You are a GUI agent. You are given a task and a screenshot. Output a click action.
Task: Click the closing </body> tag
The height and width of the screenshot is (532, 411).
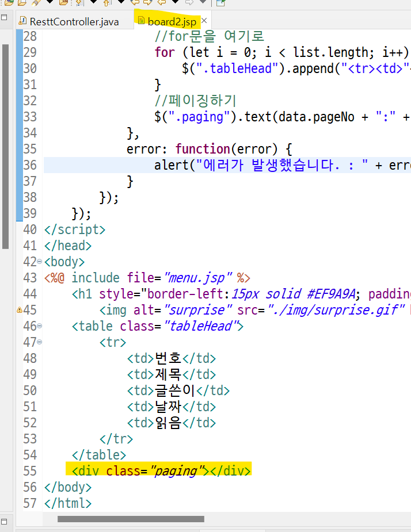click(68, 487)
